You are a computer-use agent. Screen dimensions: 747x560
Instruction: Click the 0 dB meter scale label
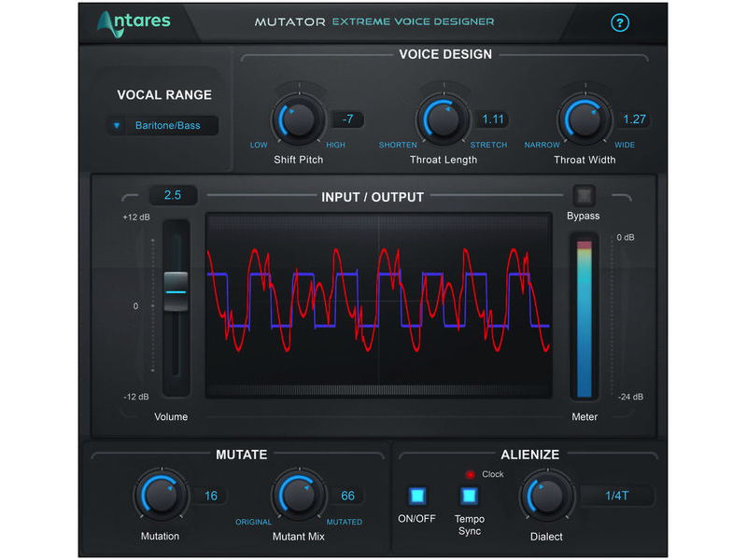tap(625, 237)
